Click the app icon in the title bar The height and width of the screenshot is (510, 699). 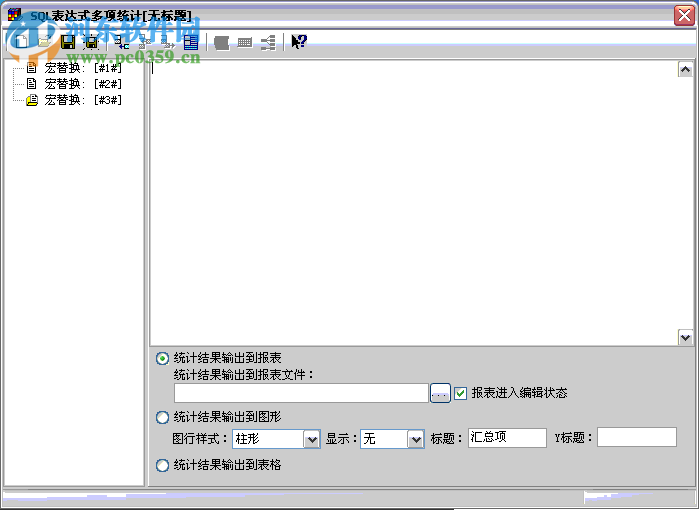(x=15, y=15)
